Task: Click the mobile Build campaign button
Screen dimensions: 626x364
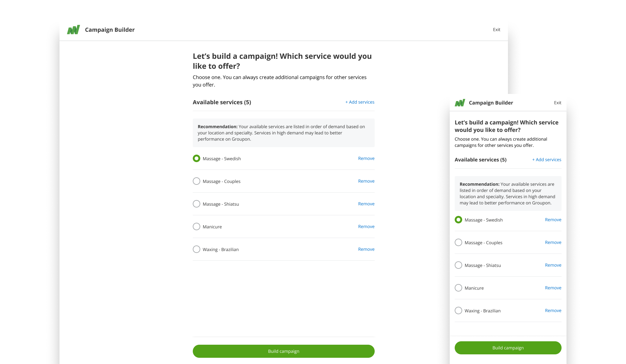Action: point(508,348)
